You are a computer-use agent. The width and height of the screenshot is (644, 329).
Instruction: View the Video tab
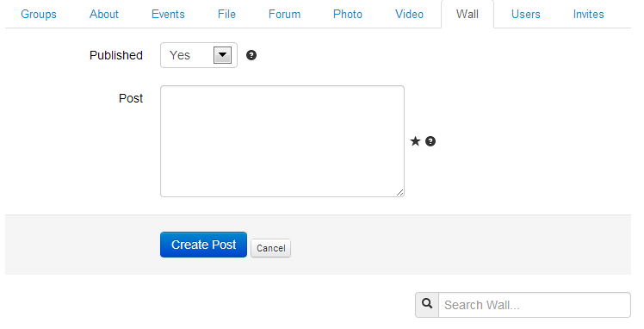point(409,15)
